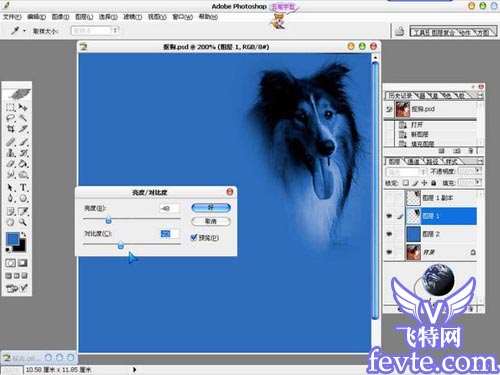Screen dimensions: 500x375
Task: Hide the 背景 layer via eye icon
Action: click(x=389, y=252)
